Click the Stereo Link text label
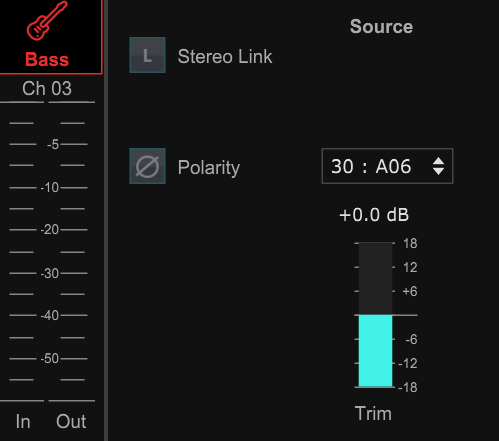Screen dimensions: 499x441 point(225,56)
